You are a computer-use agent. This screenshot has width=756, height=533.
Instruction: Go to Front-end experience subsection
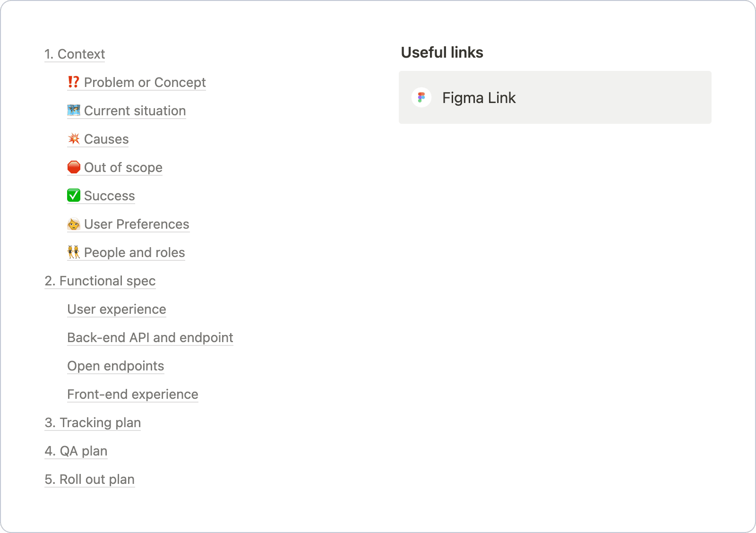click(133, 395)
